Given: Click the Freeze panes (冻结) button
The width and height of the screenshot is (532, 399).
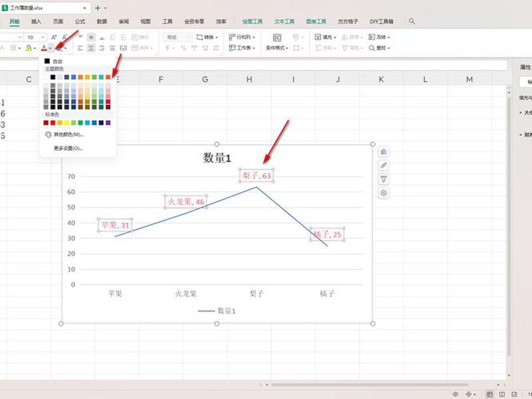Looking at the screenshot, I should click(x=379, y=37).
